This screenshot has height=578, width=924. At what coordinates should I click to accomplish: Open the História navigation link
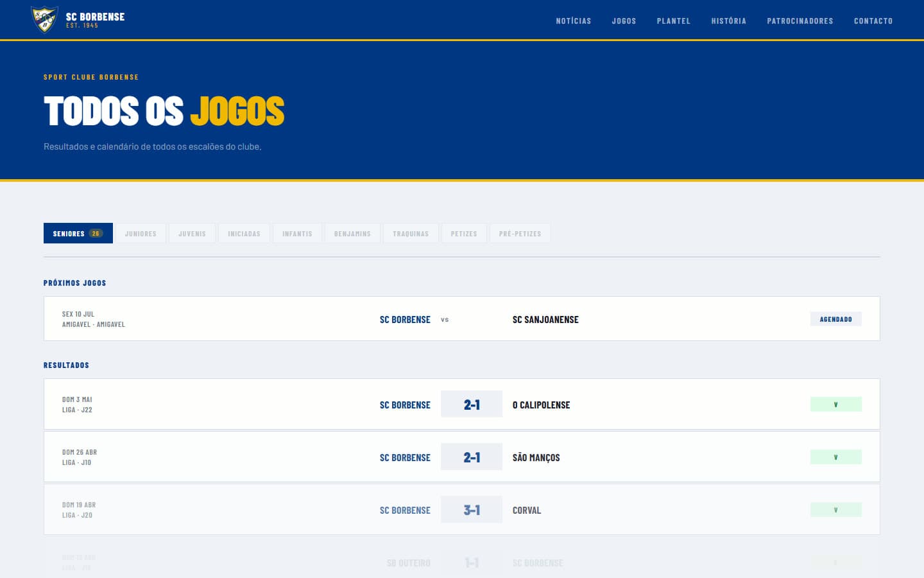(x=728, y=21)
